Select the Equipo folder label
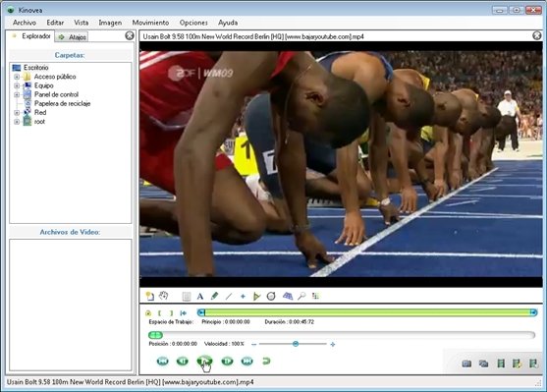The height and width of the screenshot is (392, 547). pos(43,85)
